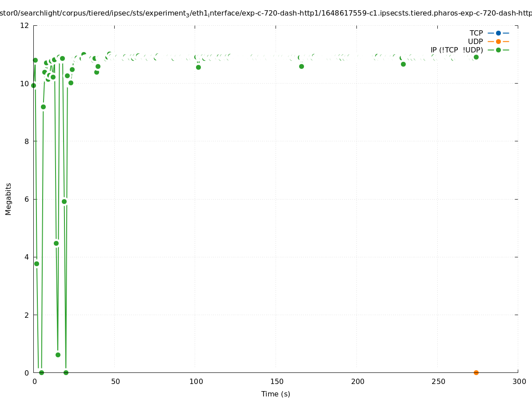Image resolution: width=532 pixels, height=400 pixels.
Task: Click the dipped green point near 165 seconds
Action: tap(301, 66)
